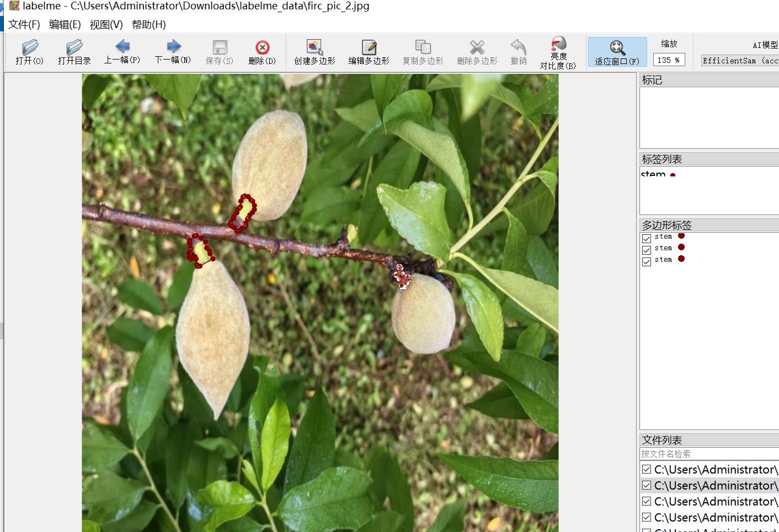Select the Edit Polygon (编辑多边形) tool
The height and width of the screenshot is (532, 779).
tap(369, 52)
